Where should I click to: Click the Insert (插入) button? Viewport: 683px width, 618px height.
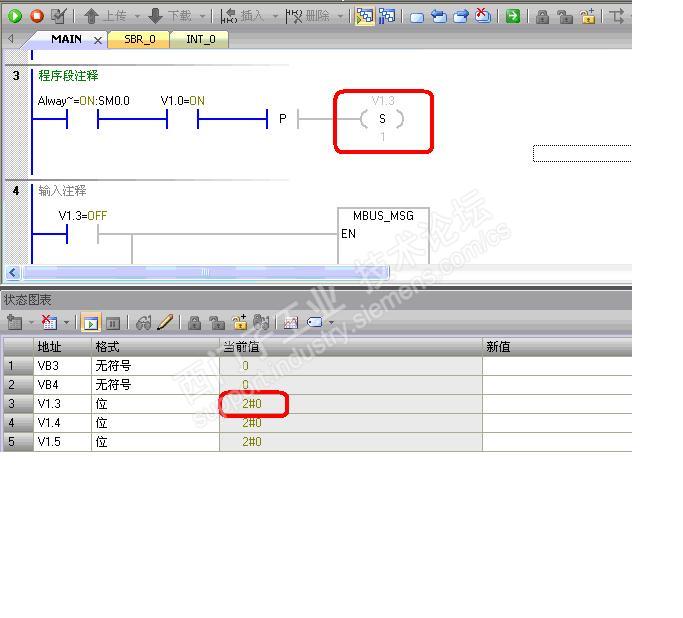(x=243, y=16)
